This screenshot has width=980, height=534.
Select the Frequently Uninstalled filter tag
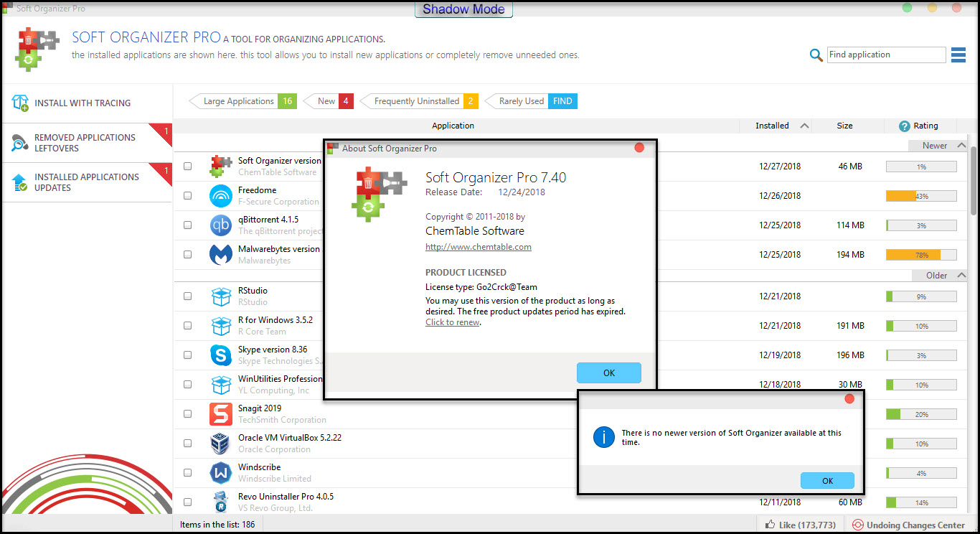pos(420,101)
